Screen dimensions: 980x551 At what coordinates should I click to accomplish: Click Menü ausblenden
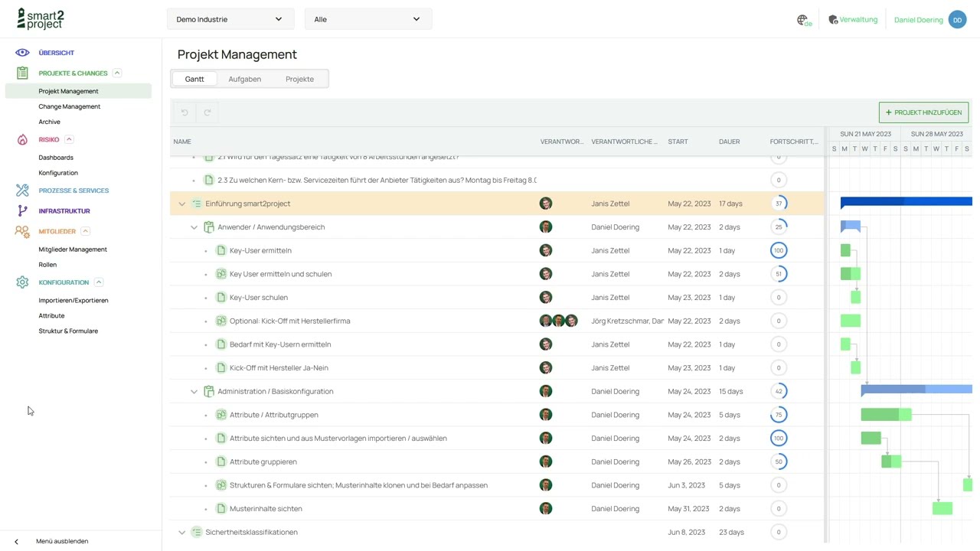point(62,541)
